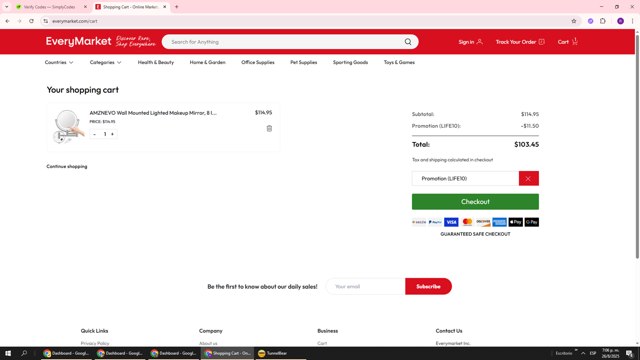This screenshot has width=640, height=360.
Task: Decrease mirror quantity with the minus button
Action: coord(95,134)
